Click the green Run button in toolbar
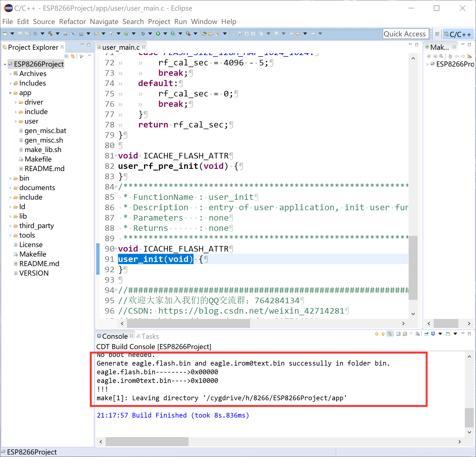This screenshot has width=476, height=457. coord(158,34)
